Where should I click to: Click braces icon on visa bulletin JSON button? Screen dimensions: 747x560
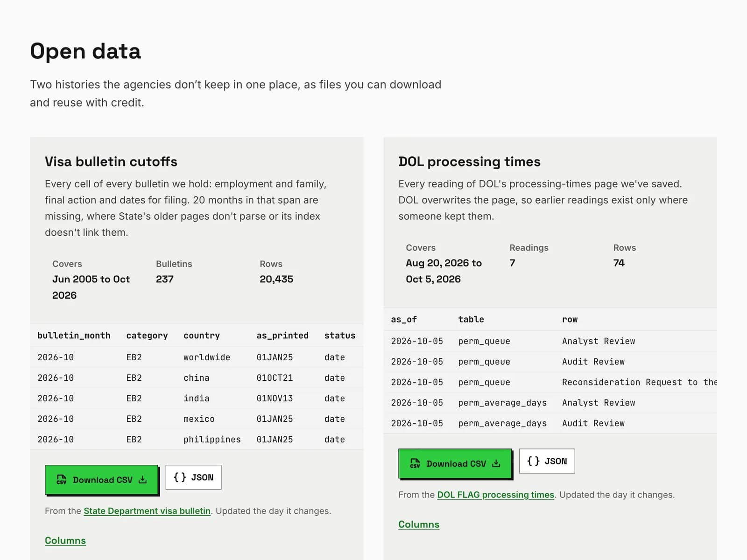point(180,477)
